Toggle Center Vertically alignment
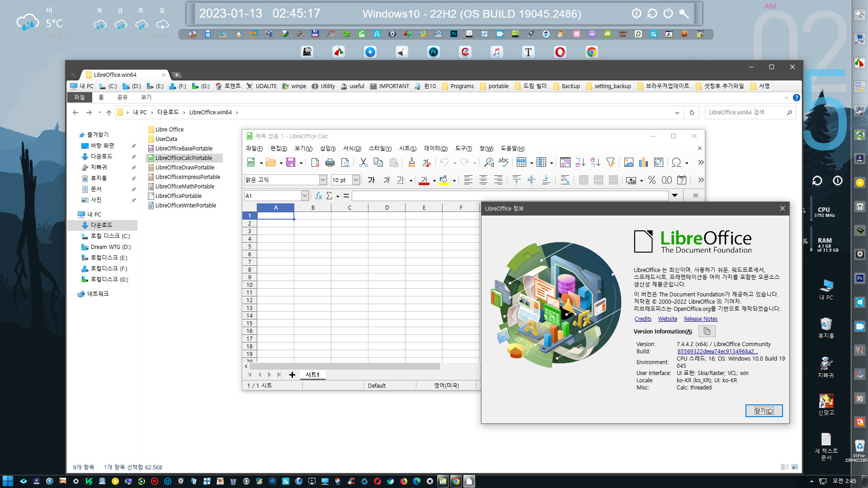868x488 pixels. point(531,180)
